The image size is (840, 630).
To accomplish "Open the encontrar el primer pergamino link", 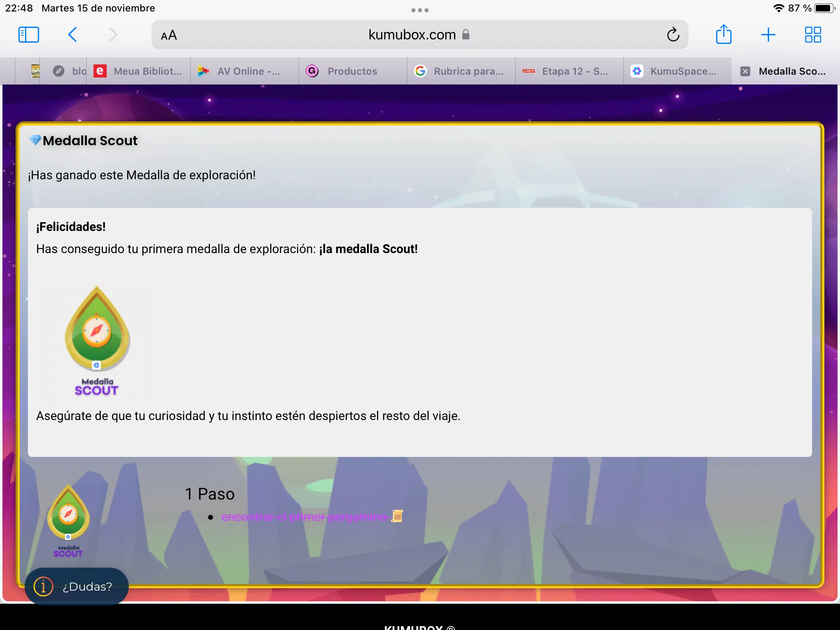I will tap(304, 517).
